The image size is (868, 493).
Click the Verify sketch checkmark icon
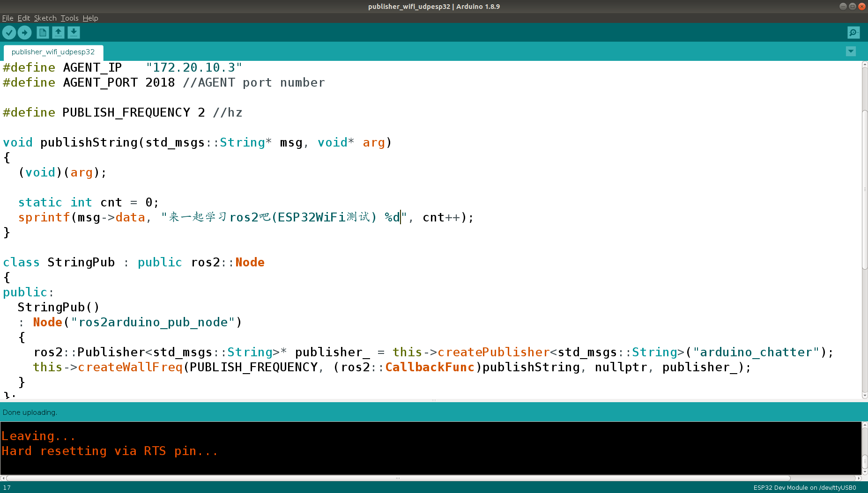[x=9, y=33]
